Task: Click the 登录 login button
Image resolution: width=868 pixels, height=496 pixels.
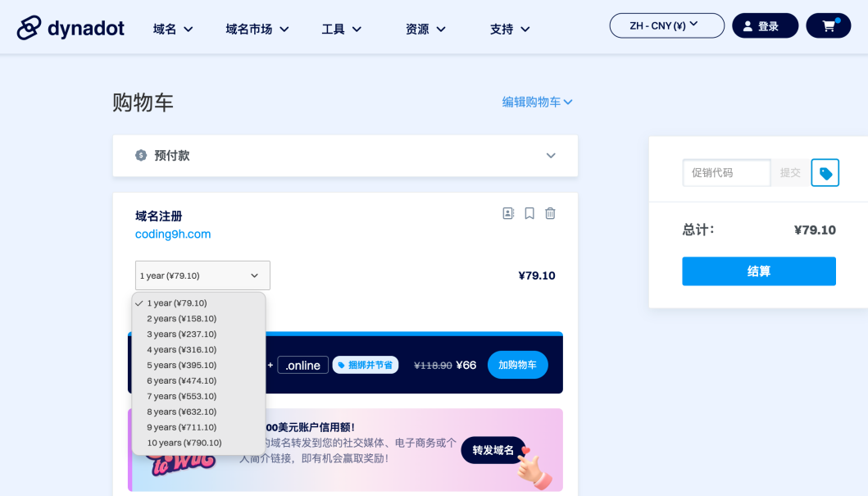Action: point(764,26)
